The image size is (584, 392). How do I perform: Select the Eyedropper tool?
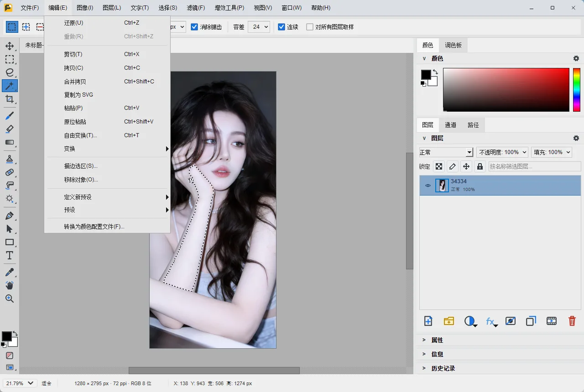coord(10,272)
